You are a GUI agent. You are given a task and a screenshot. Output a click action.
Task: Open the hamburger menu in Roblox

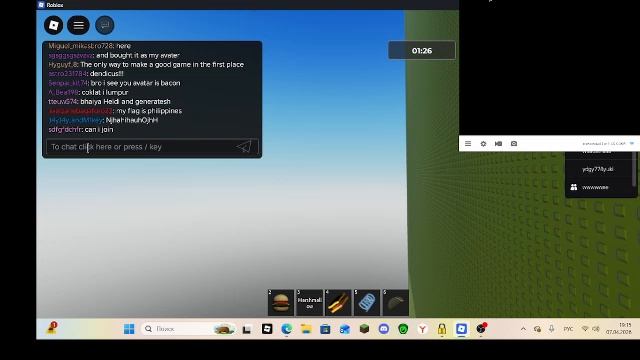click(x=78, y=25)
